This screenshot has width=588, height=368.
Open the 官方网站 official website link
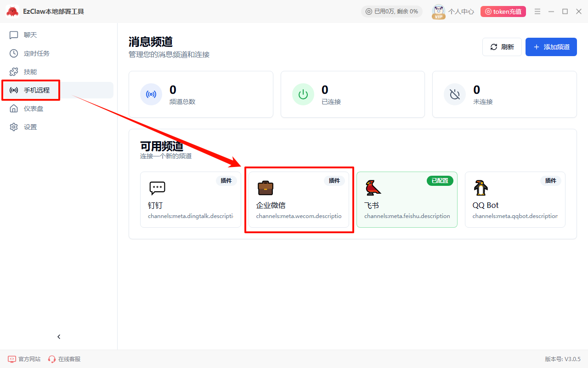click(24, 359)
